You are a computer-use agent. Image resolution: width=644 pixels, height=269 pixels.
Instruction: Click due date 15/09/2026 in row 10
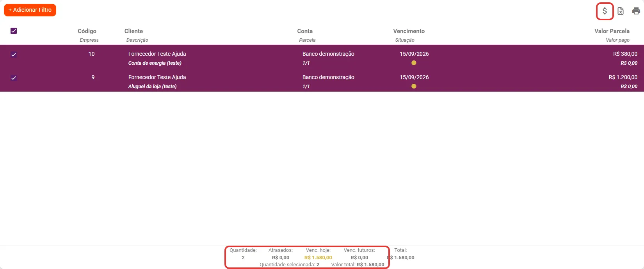414,54
